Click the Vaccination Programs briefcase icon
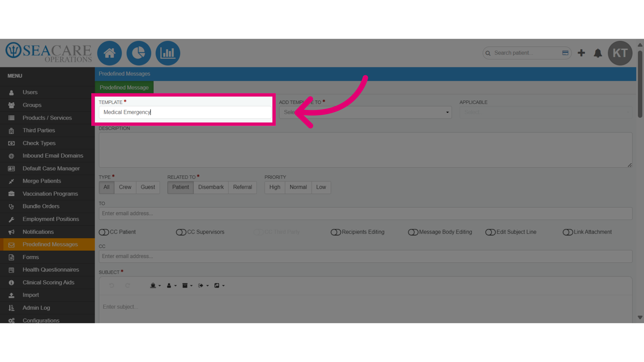644x362 pixels. point(11,194)
